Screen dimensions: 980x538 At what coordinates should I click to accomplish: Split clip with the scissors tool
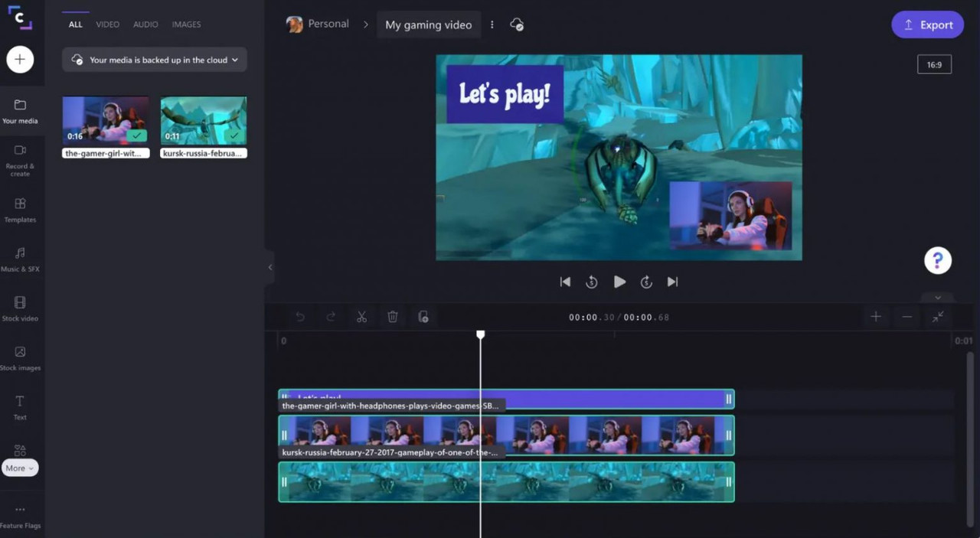click(x=362, y=317)
